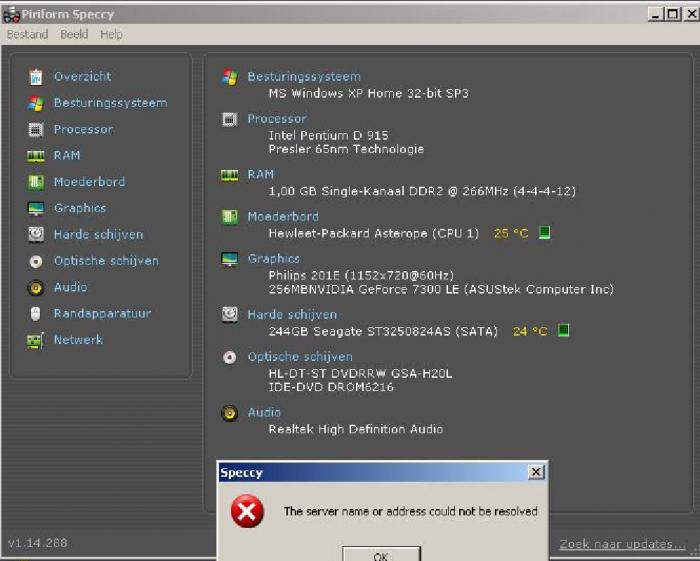700x561 pixels.
Task: Click the red error icon in Speccy dialog
Action: click(247, 511)
